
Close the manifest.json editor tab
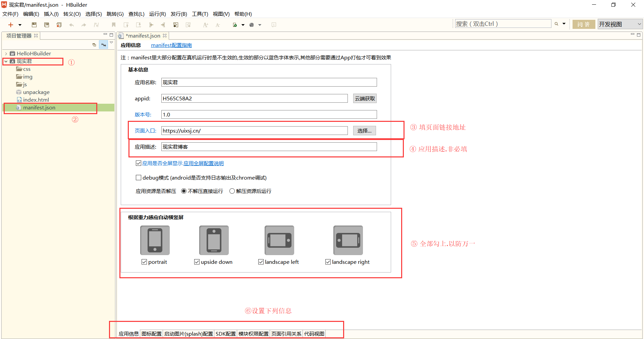point(165,36)
